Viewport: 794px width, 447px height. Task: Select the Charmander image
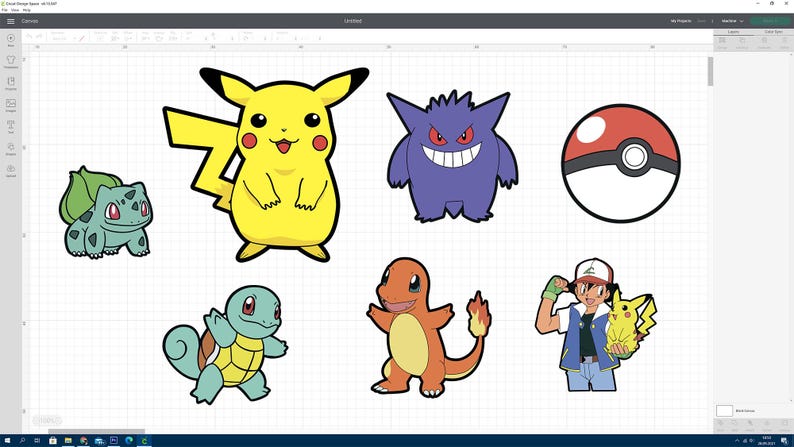coord(429,328)
